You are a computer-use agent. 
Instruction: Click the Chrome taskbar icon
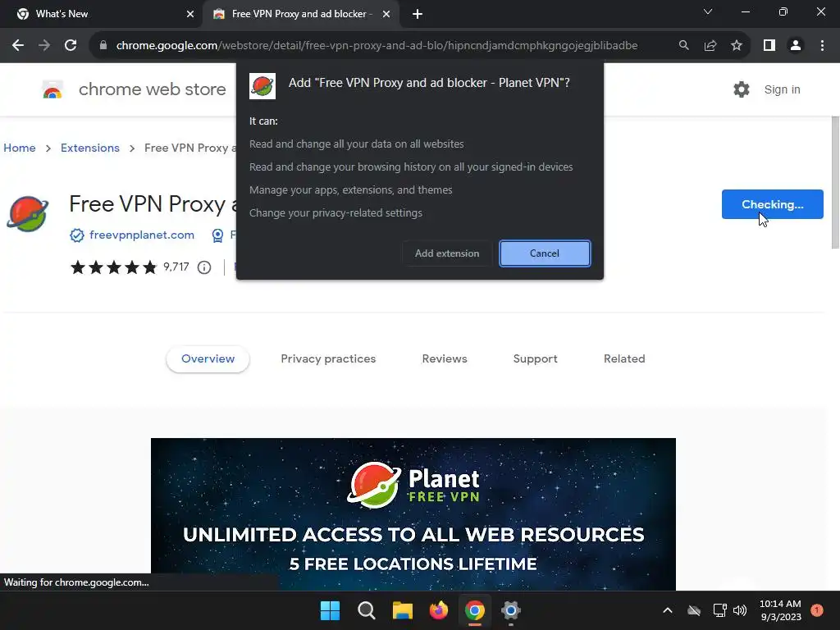475,610
